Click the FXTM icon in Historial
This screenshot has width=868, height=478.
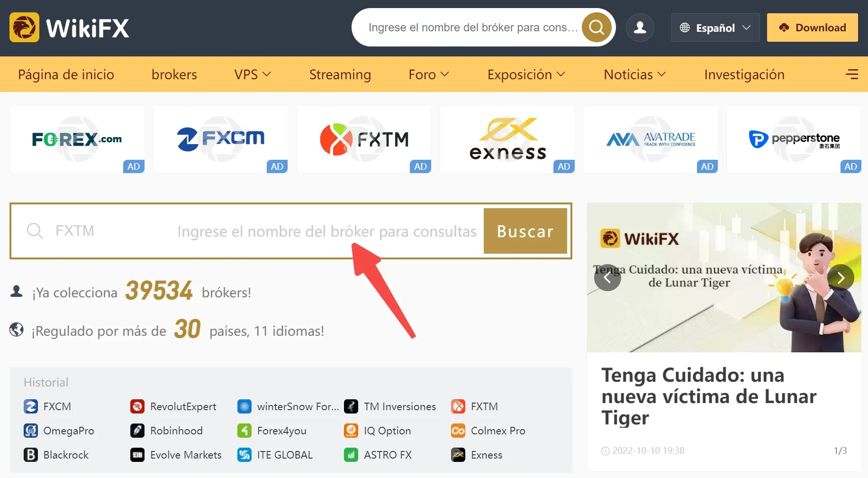coord(458,406)
